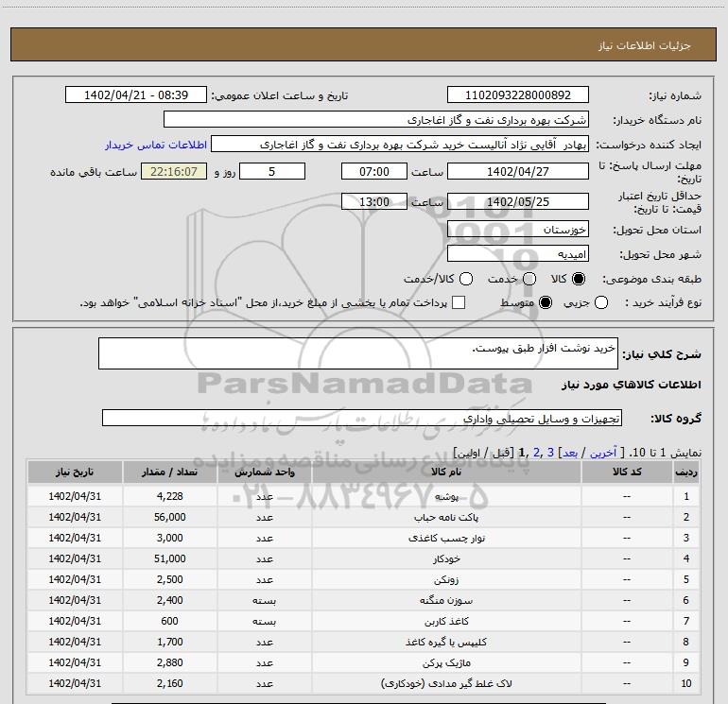728x704 pixels.
Task: Click the delivery city field امیدیه
Action: (x=518, y=254)
